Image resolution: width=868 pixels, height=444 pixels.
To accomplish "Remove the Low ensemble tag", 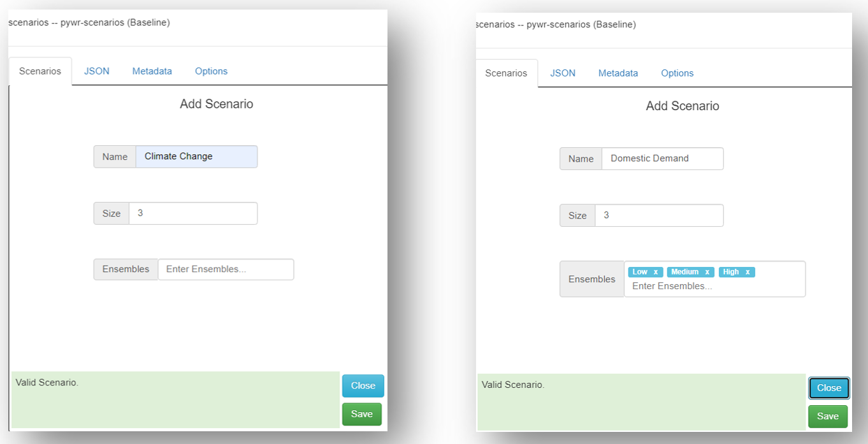I will (x=655, y=272).
